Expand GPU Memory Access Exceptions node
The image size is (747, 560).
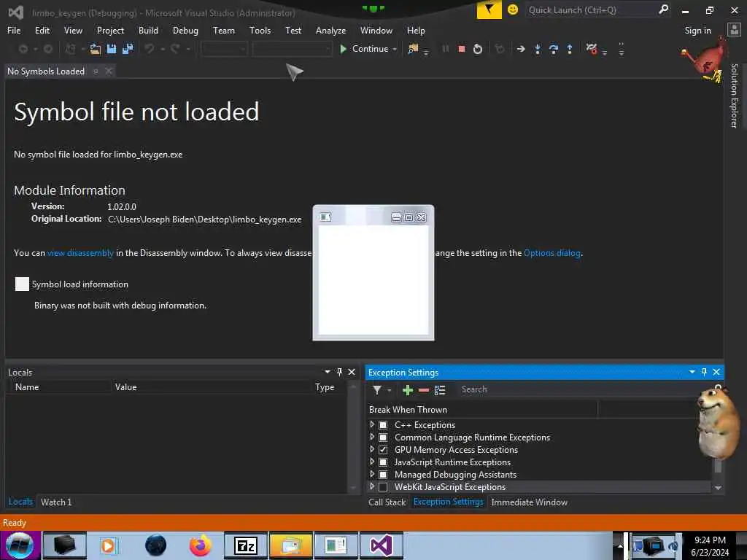tap(372, 448)
